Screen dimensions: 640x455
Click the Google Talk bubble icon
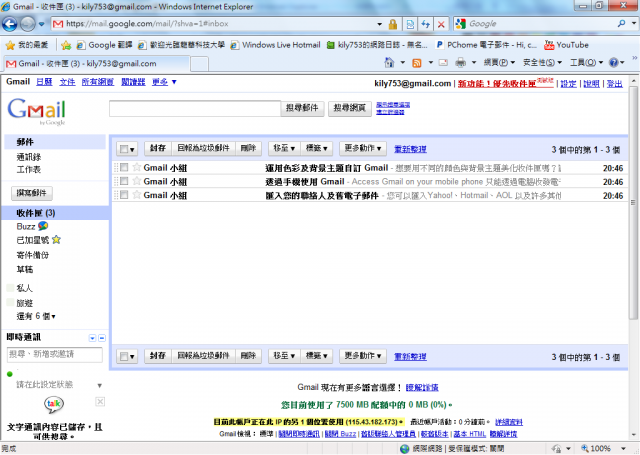click(54, 404)
